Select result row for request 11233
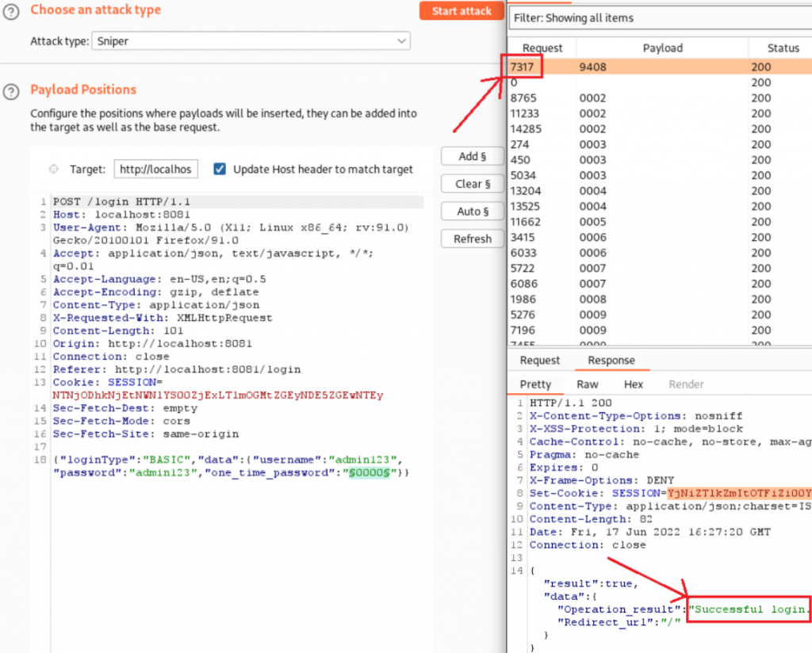 click(661, 113)
